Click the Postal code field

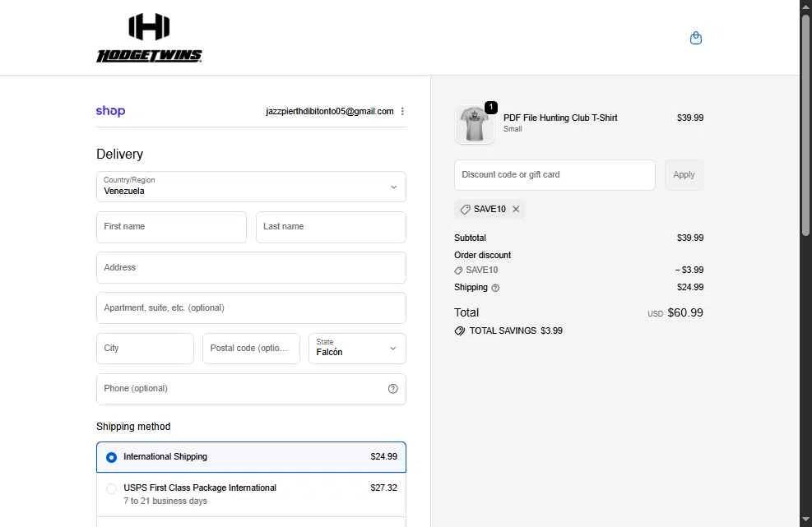pyautogui.click(x=251, y=349)
